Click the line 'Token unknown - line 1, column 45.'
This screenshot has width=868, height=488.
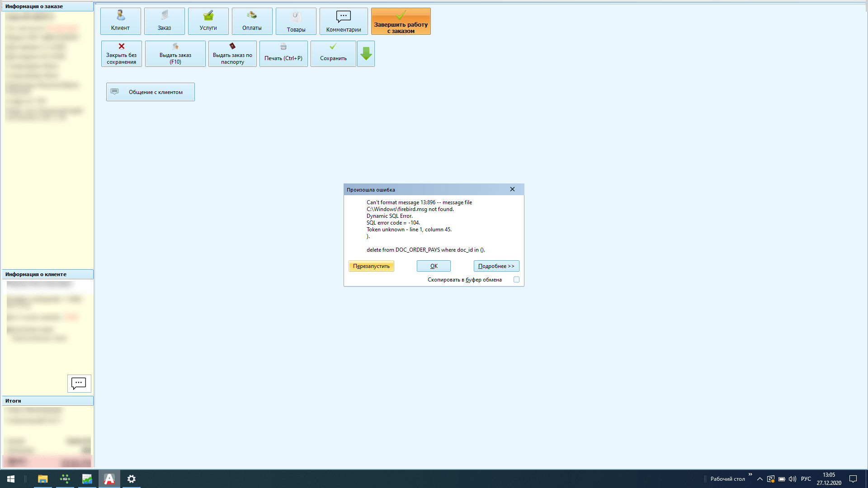click(409, 230)
